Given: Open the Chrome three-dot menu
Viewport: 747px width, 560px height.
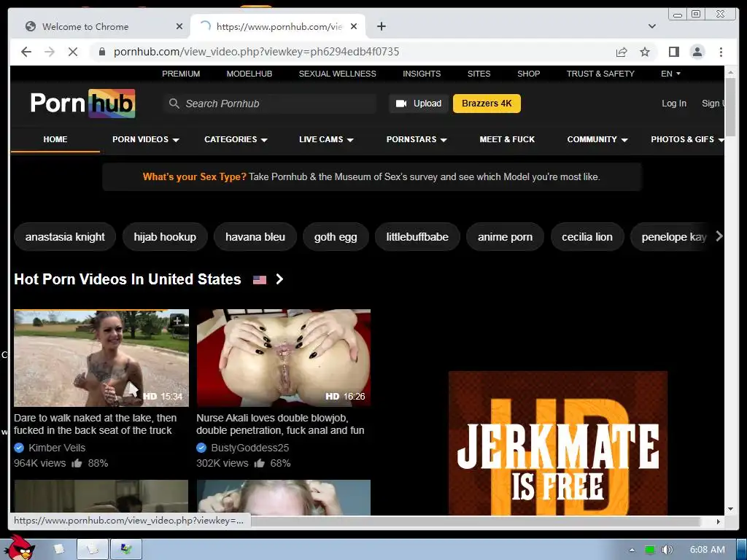Looking at the screenshot, I should (x=721, y=52).
